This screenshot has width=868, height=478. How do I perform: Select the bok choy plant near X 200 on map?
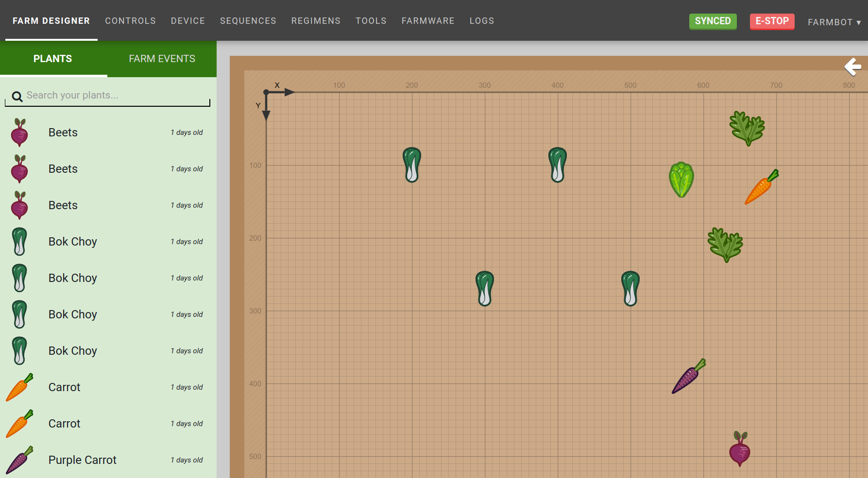click(x=411, y=165)
